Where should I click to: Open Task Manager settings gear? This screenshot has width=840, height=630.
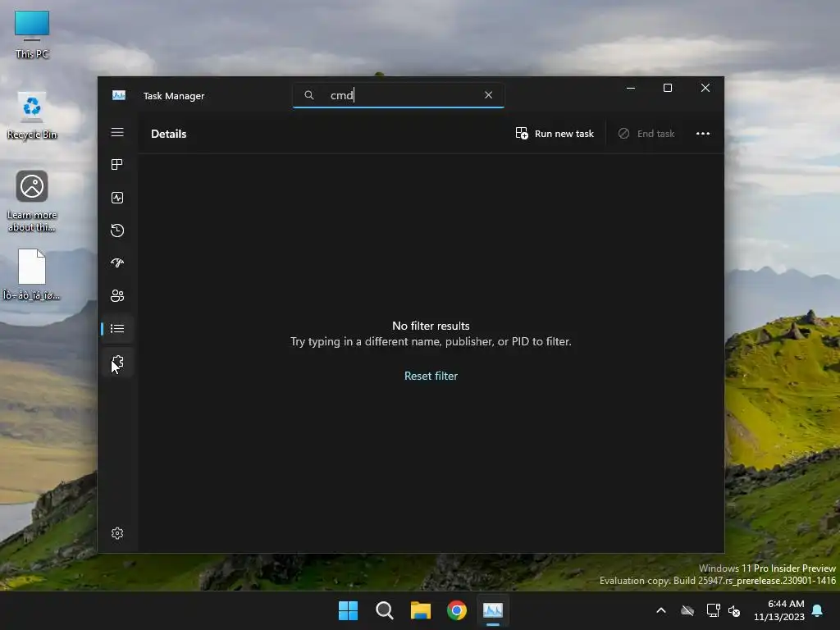[x=116, y=533]
